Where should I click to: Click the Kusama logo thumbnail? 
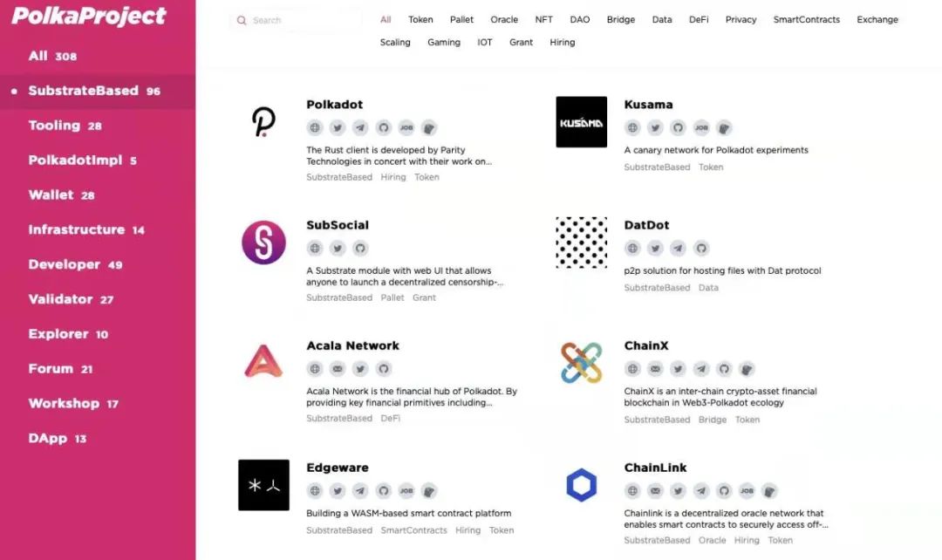click(x=581, y=122)
